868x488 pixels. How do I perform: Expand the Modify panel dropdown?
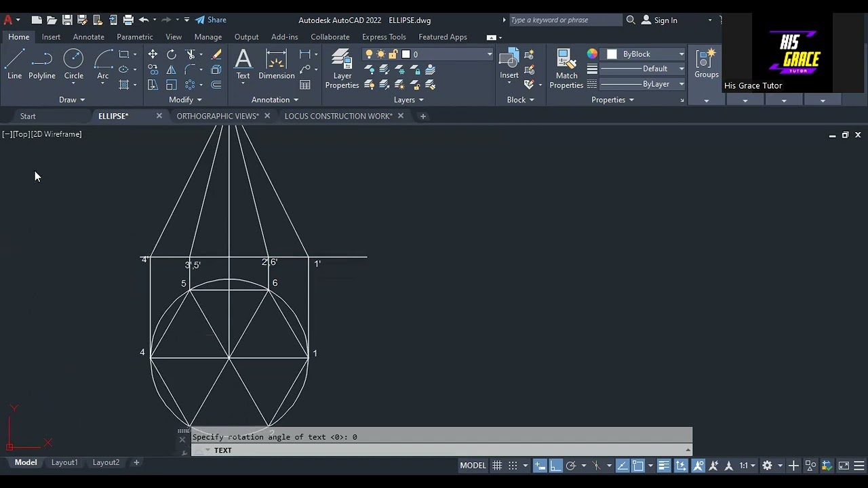point(185,100)
